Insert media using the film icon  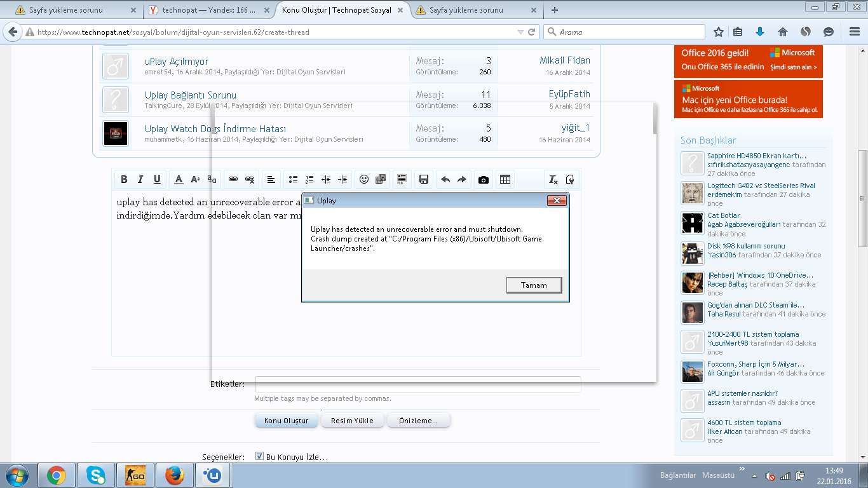pyautogui.click(x=381, y=180)
